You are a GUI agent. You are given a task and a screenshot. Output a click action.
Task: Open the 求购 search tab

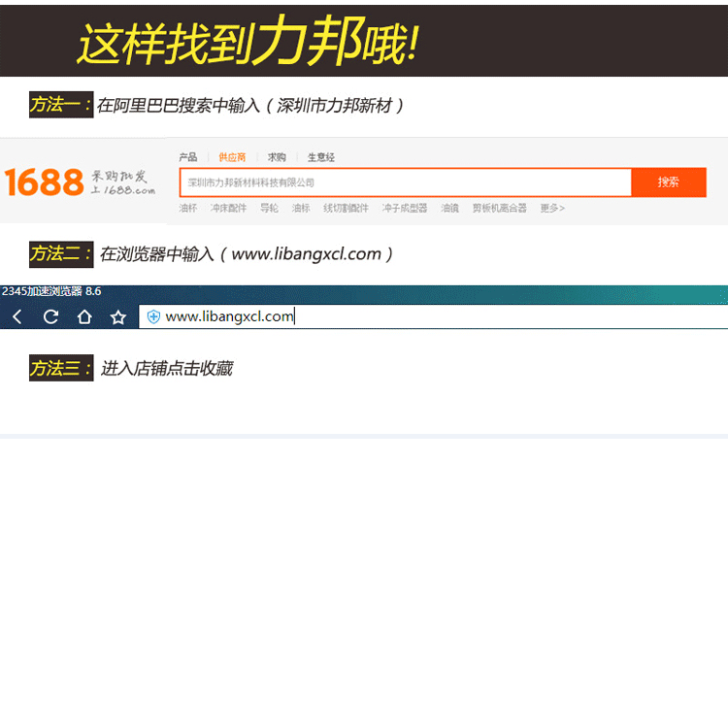point(277,157)
